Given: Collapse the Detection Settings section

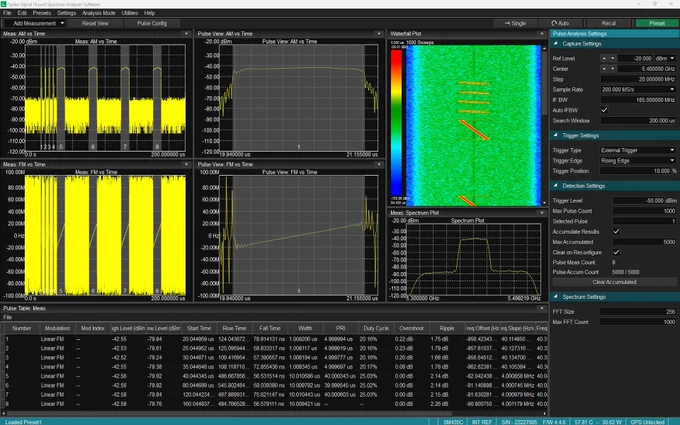Looking at the screenshot, I should coord(556,186).
